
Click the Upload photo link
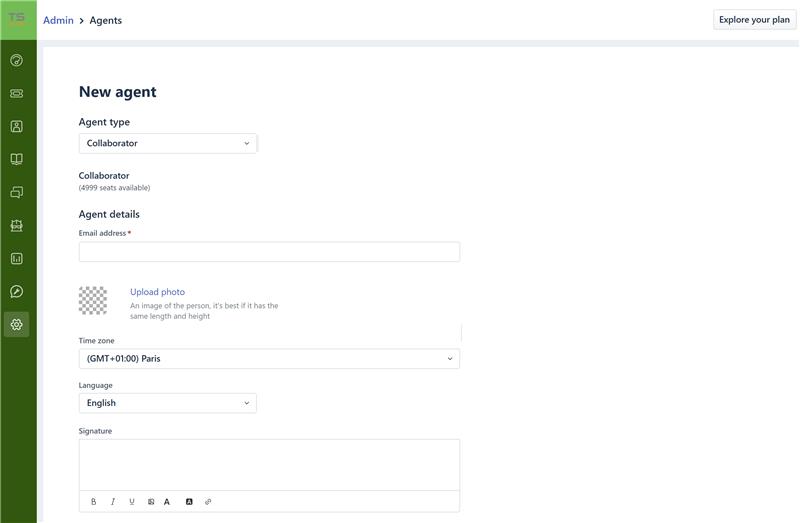(x=157, y=292)
